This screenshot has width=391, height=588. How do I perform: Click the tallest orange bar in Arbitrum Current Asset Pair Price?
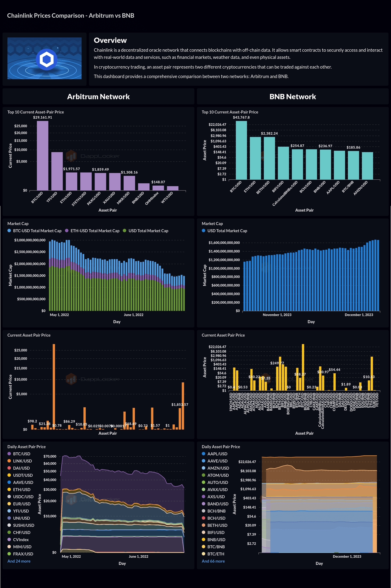[54, 386]
